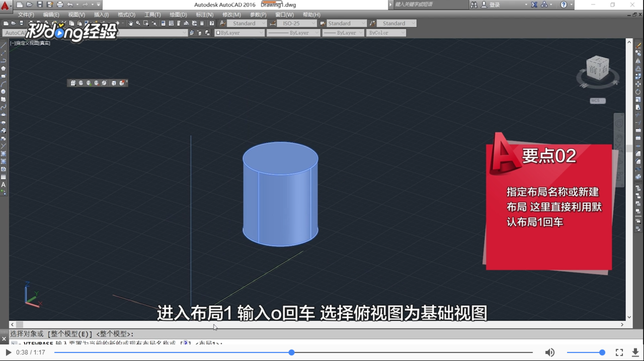Click the New drawing icon in quick access toolbar

coord(20,5)
